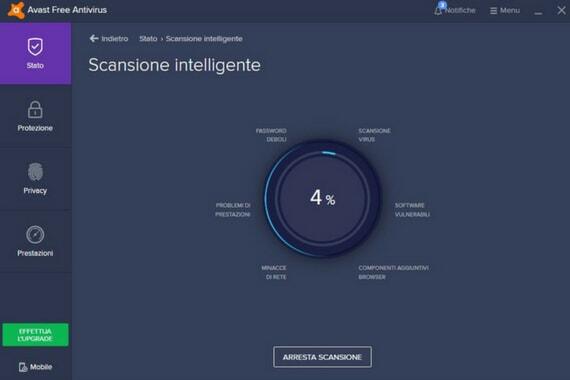
Task: Click the Scansione intelligente page heading
Action: pyautogui.click(x=174, y=65)
